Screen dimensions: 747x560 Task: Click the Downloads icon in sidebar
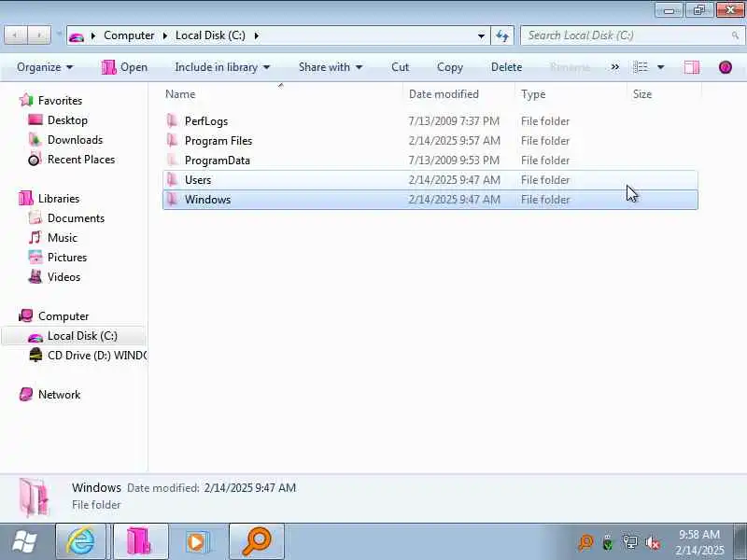coord(35,139)
